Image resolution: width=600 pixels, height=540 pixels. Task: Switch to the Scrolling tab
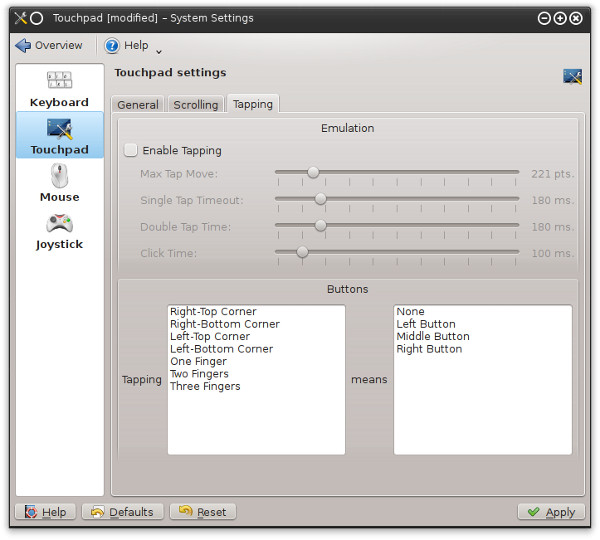pyautogui.click(x=195, y=104)
